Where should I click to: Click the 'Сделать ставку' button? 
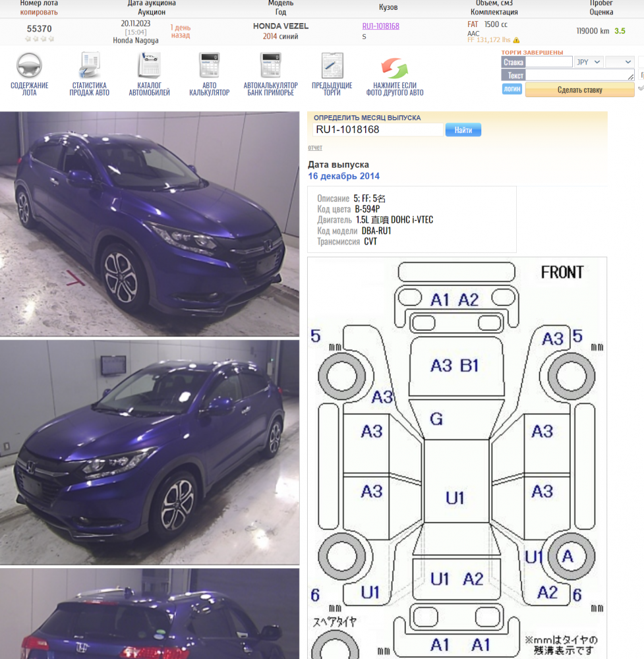[579, 90]
